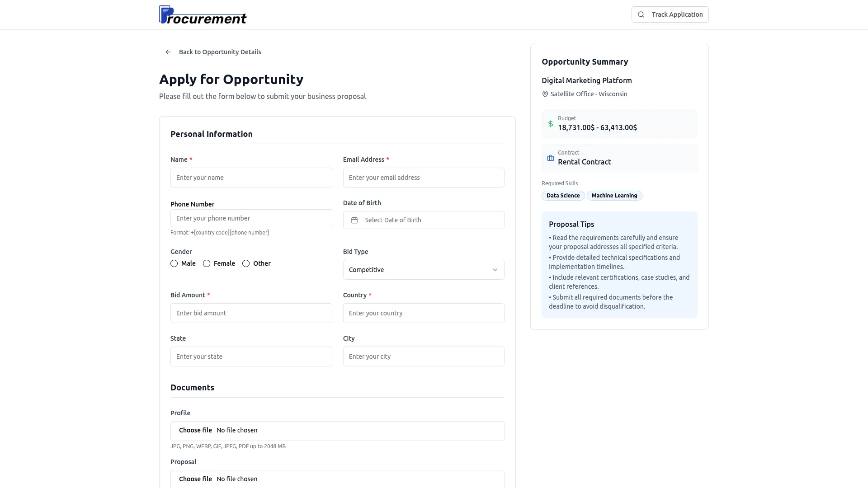Click the back arrow icon
The image size is (868, 488).
click(167, 52)
